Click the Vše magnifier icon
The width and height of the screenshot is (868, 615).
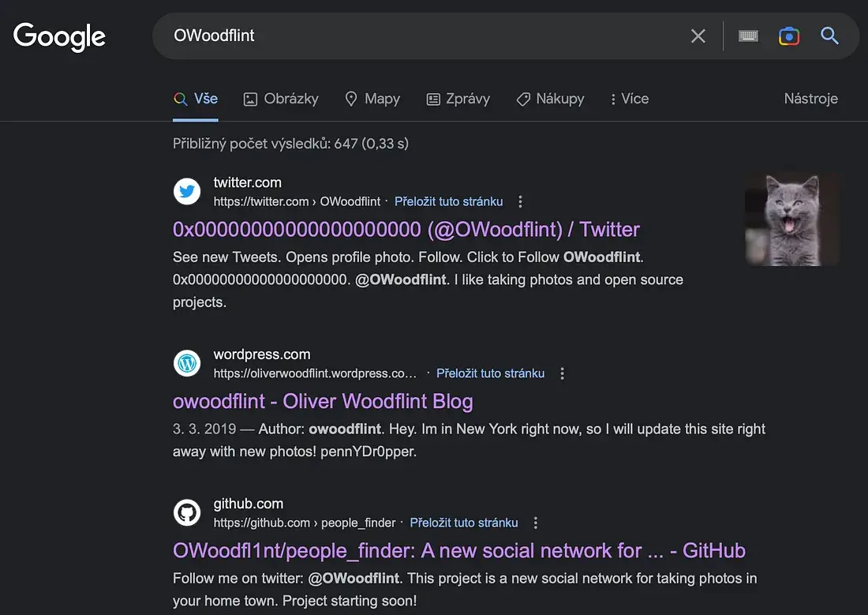181,99
